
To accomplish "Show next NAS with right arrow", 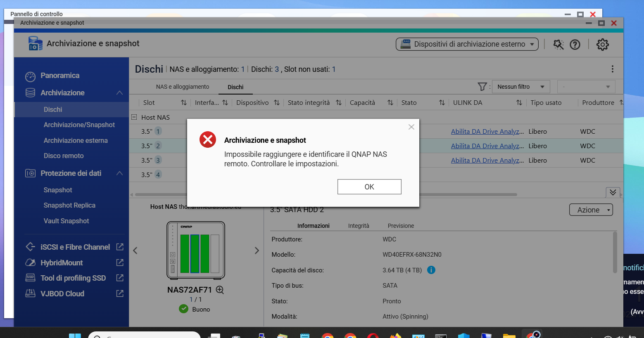I will [257, 251].
